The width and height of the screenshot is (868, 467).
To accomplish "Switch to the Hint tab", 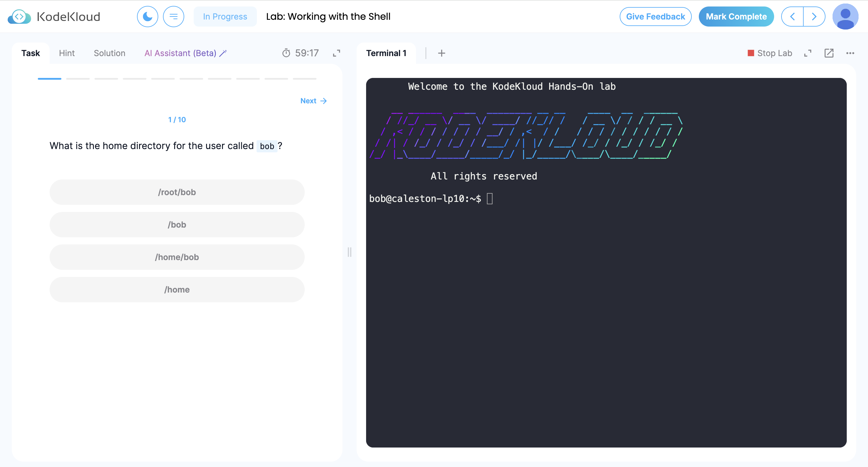I will [x=67, y=53].
